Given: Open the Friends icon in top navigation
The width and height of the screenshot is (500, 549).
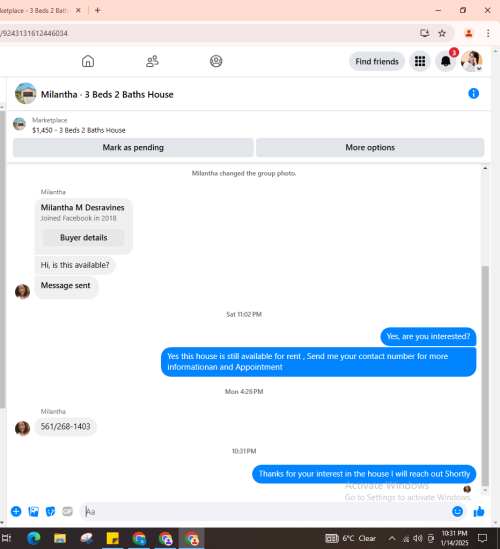Looking at the screenshot, I should tap(152, 61).
